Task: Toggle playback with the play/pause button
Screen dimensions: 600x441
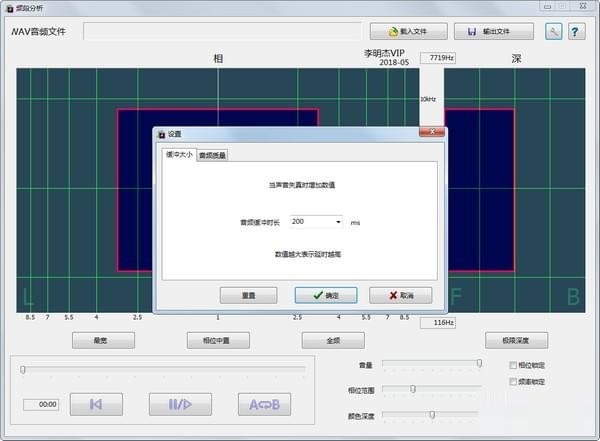Action: coord(180,404)
